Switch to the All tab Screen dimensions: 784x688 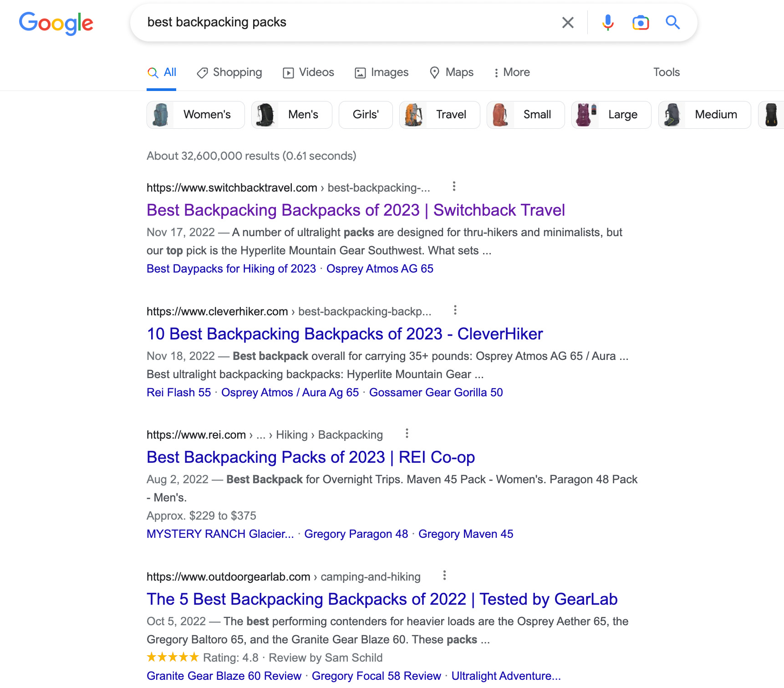coord(162,72)
